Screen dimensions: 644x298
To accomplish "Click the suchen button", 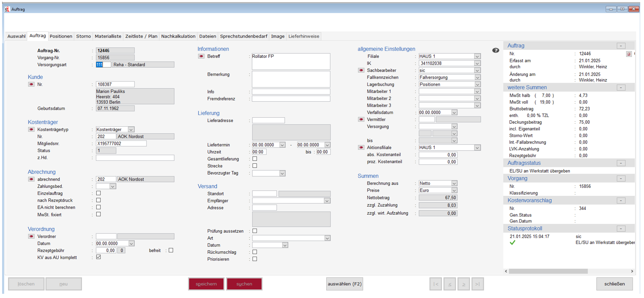I will [244, 284].
